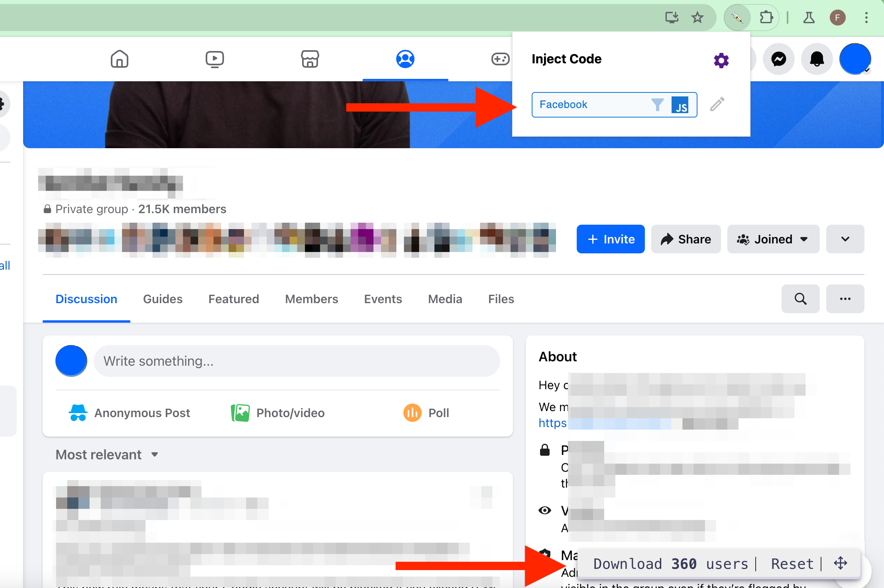Open the Facebook Watch video icon

click(x=215, y=59)
